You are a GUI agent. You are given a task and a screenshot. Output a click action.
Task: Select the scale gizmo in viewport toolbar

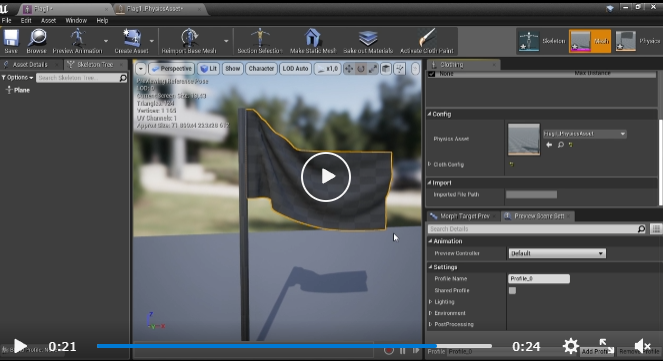(373, 69)
